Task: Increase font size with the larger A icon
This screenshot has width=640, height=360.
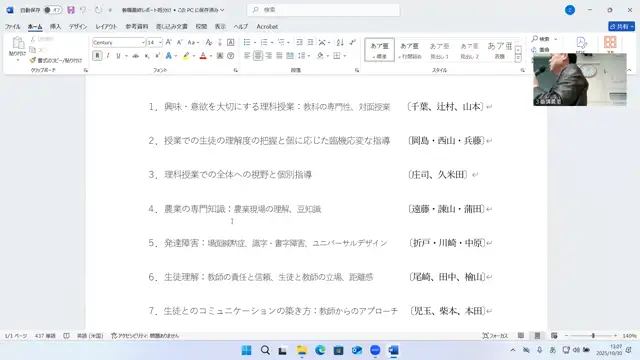Action: point(169,42)
